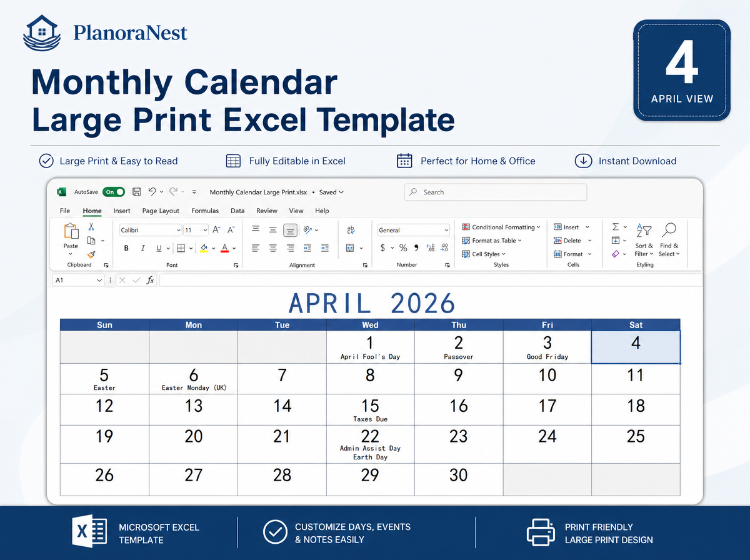
Task: Click the Insert Function fx icon
Action: click(151, 281)
